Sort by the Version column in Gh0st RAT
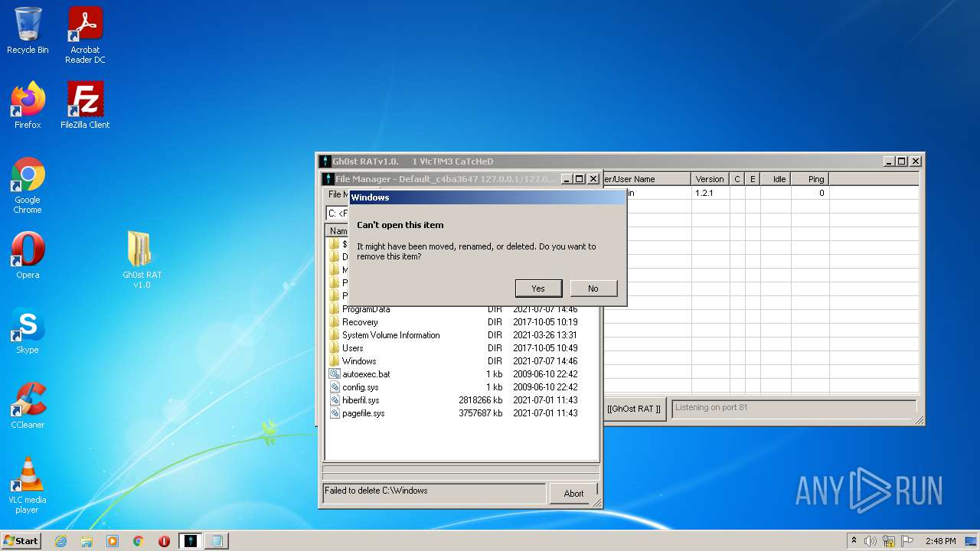Viewport: 980px width, 551px height. click(710, 179)
